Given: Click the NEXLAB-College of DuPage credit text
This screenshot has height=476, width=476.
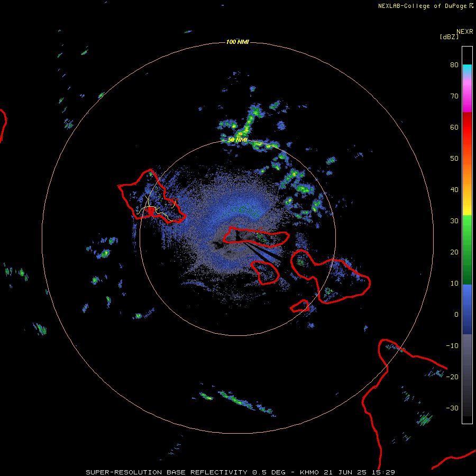Looking at the screenshot, I should 422,6.
